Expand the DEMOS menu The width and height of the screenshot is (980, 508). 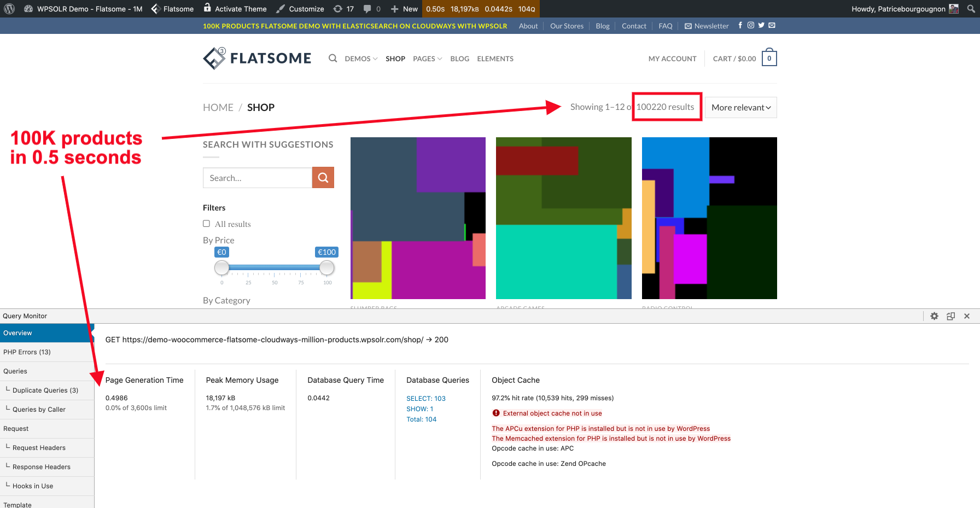tap(361, 59)
